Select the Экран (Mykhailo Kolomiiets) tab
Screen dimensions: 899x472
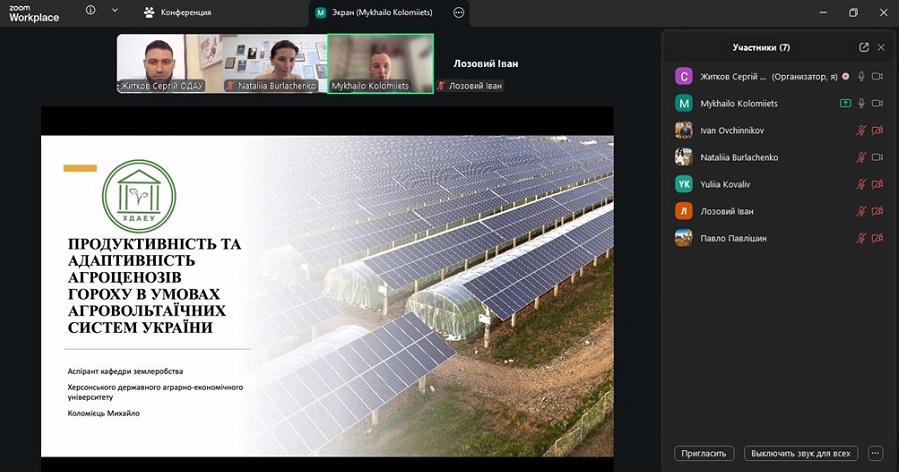point(374,12)
